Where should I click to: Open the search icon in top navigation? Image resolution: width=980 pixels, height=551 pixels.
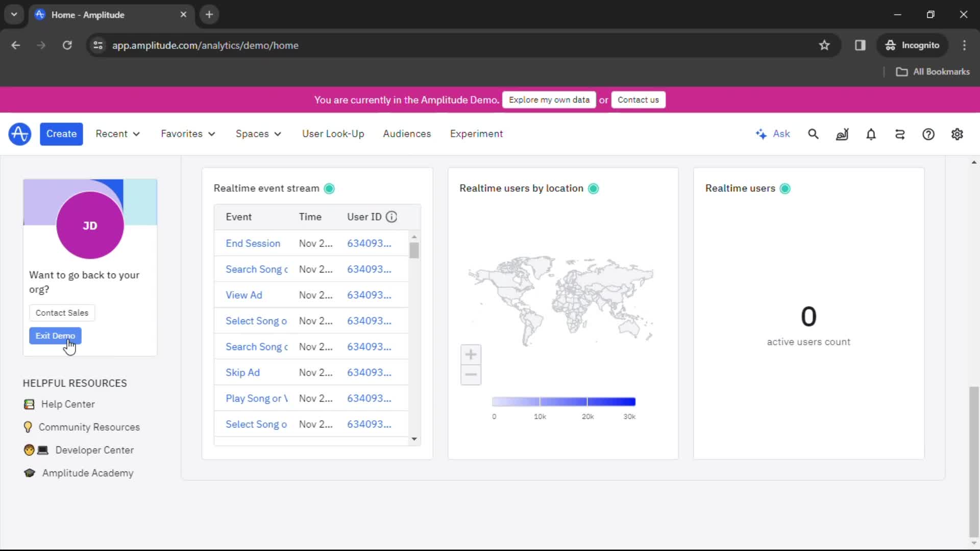(813, 134)
